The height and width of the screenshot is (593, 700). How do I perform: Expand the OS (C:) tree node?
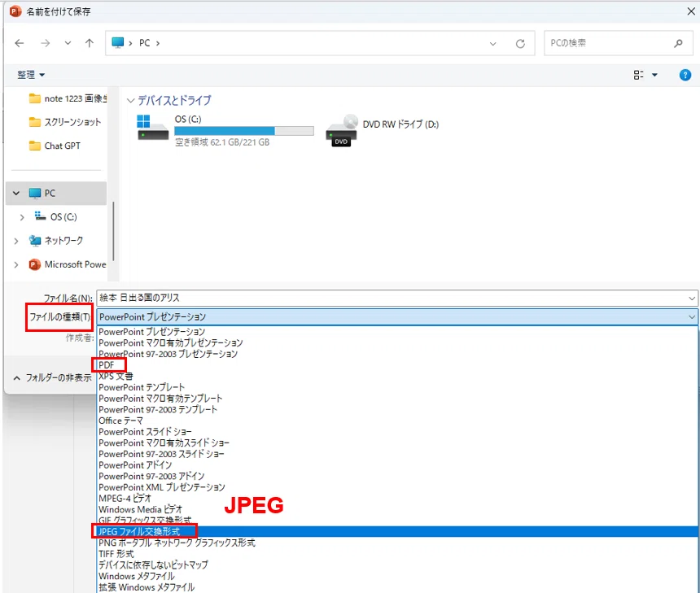[x=22, y=217]
